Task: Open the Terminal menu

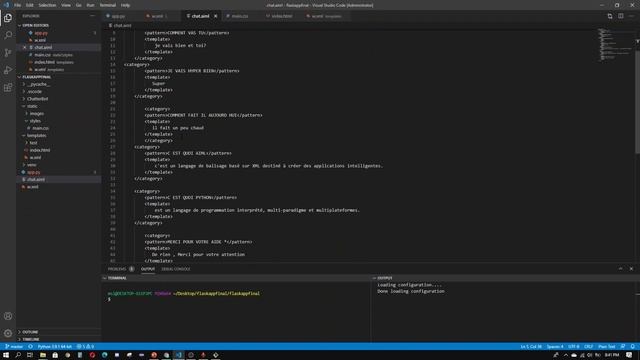Action: pyautogui.click(x=108, y=5)
